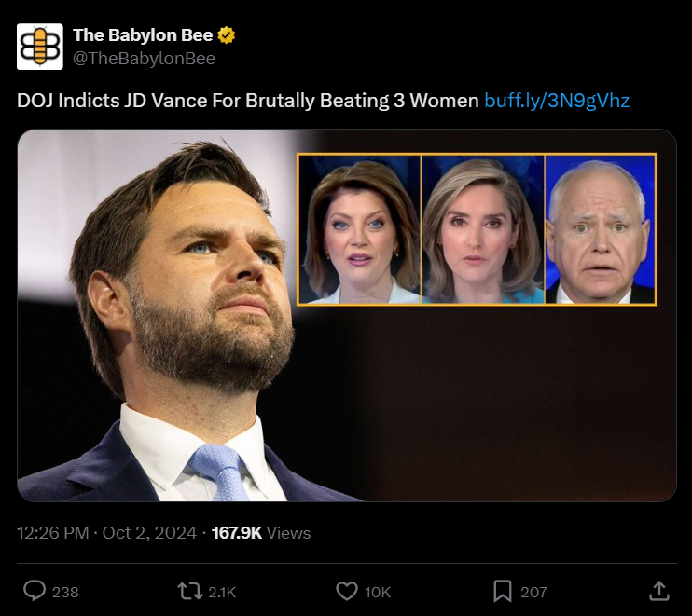Click the 167.9K Views count
Viewport: 692px width, 616px height.
(x=261, y=533)
